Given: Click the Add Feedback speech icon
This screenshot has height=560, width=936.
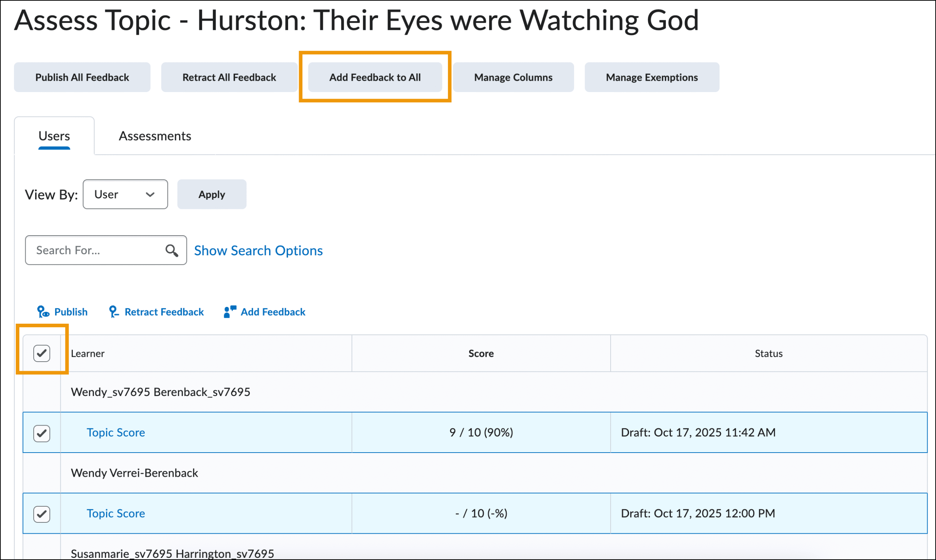Looking at the screenshot, I should point(230,312).
